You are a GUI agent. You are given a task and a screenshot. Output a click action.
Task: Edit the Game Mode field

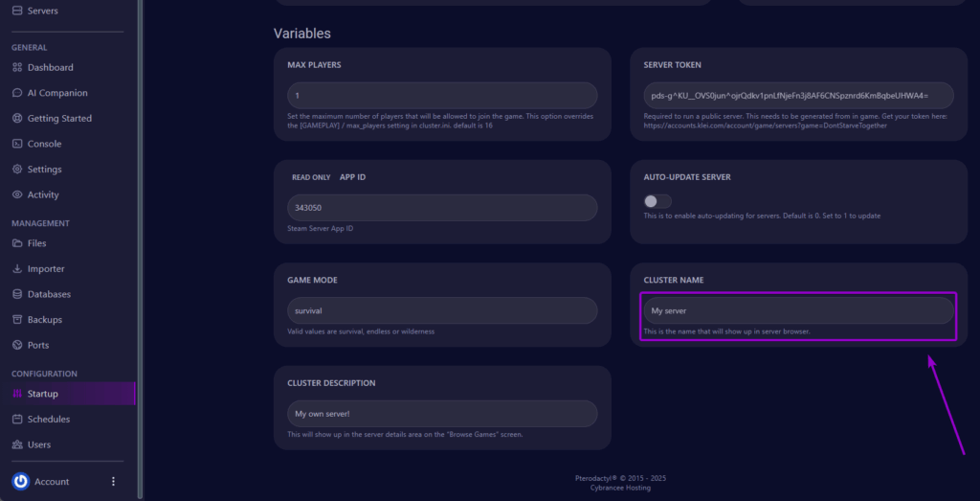442,310
